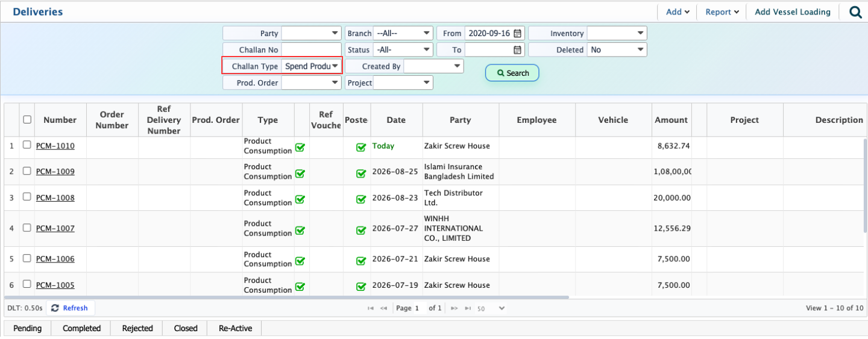Open the Report menu
Viewport: 868px width, 339px height.
tap(722, 12)
